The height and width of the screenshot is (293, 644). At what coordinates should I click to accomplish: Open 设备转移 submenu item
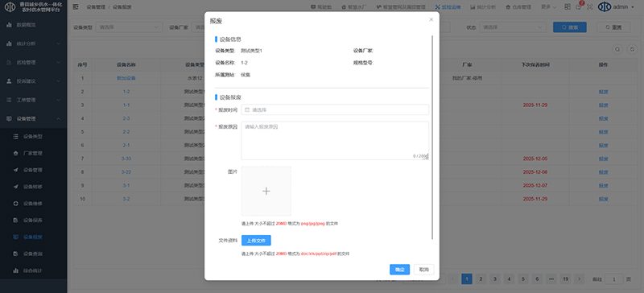click(33, 187)
